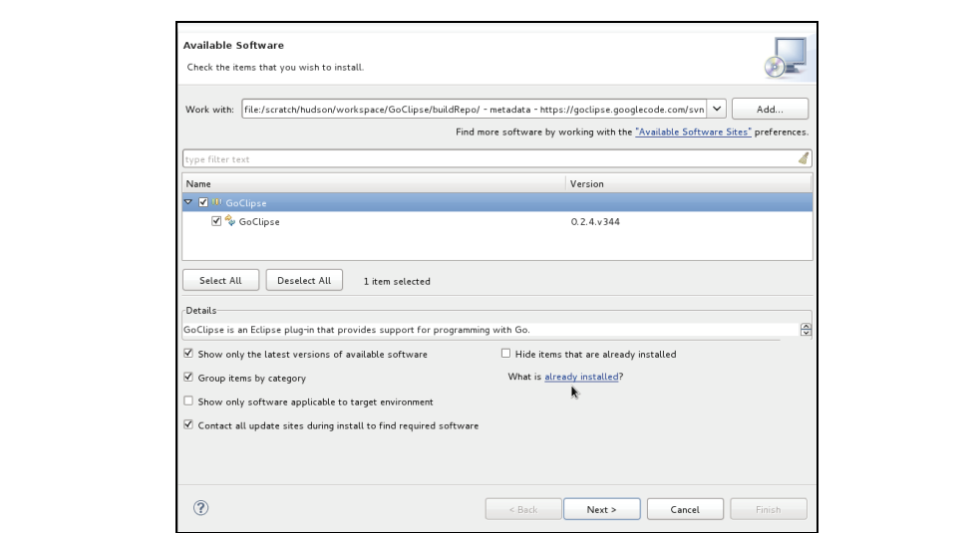The image size is (980, 533).
Task: Click the Details text scroll stepper
Action: [806, 330]
